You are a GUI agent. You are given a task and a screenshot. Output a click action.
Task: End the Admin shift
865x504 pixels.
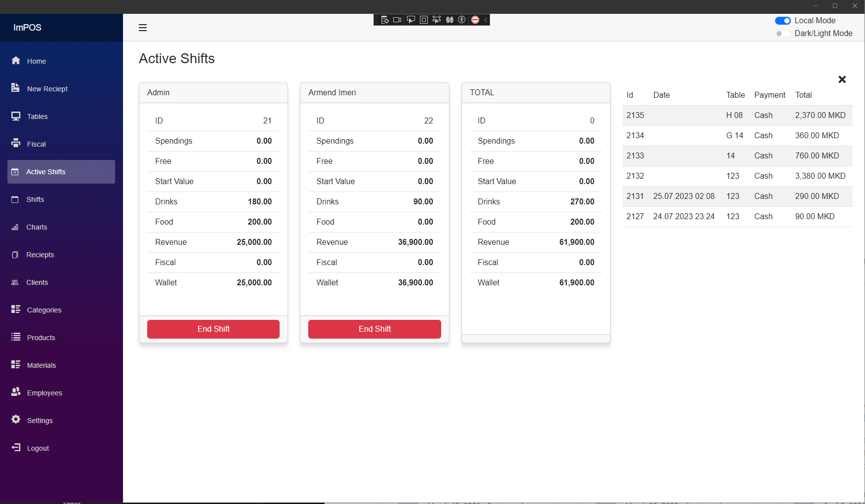coord(213,329)
